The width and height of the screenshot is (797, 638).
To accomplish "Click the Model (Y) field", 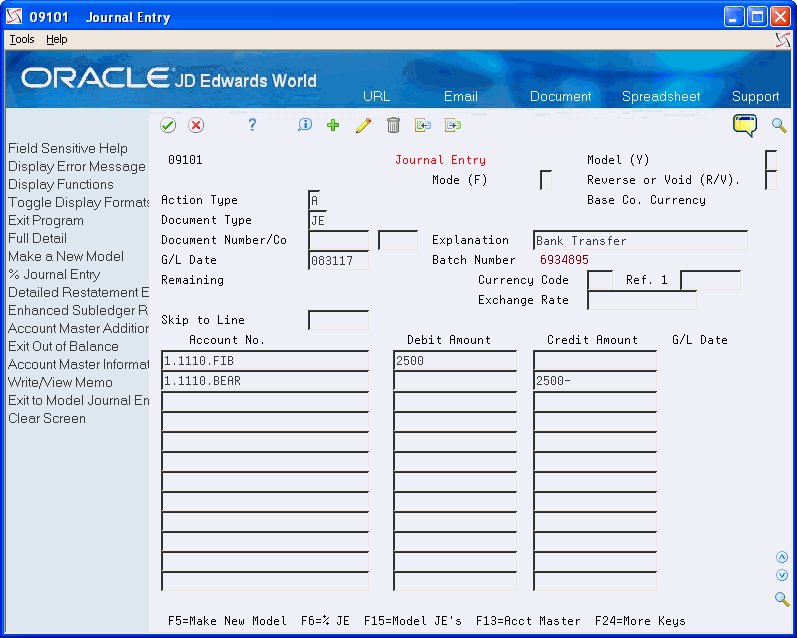I will tap(771, 160).
